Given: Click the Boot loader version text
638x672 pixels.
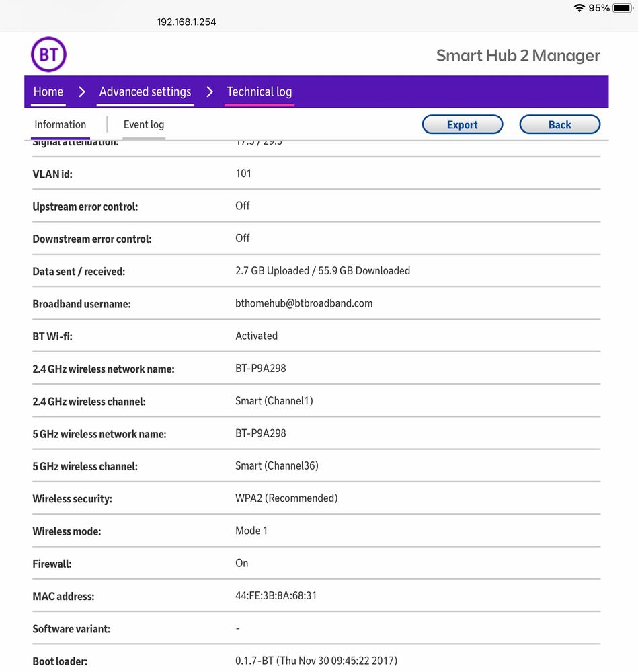Looking at the screenshot, I should click(316, 661).
